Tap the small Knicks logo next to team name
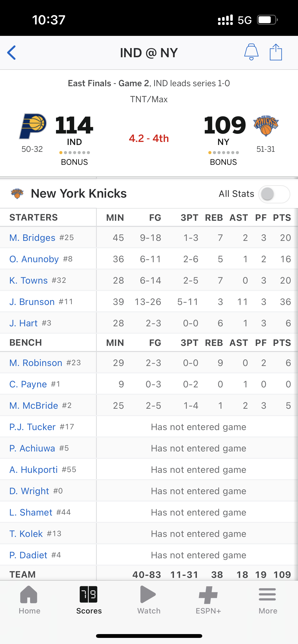The height and width of the screenshot is (644, 298). coord(17,194)
